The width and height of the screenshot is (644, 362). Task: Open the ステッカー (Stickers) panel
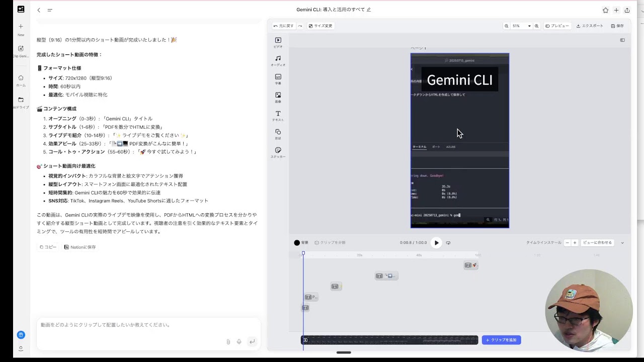(278, 152)
